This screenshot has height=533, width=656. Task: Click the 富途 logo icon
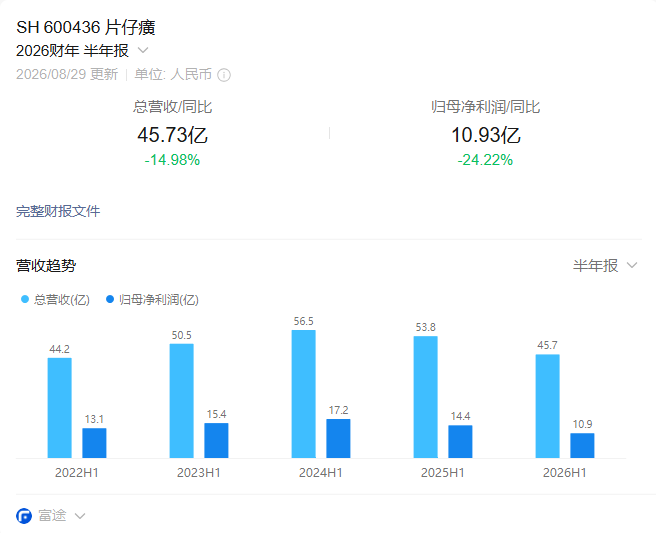click(24, 516)
